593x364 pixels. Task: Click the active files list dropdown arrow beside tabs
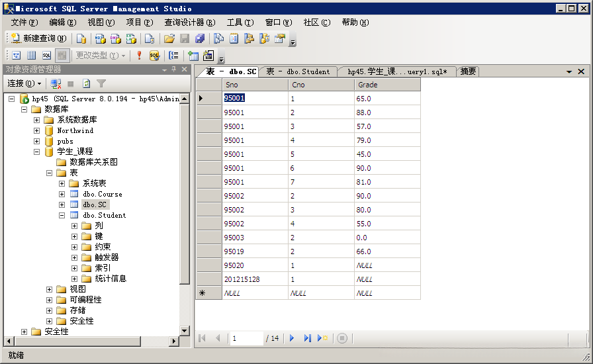point(569,71)
